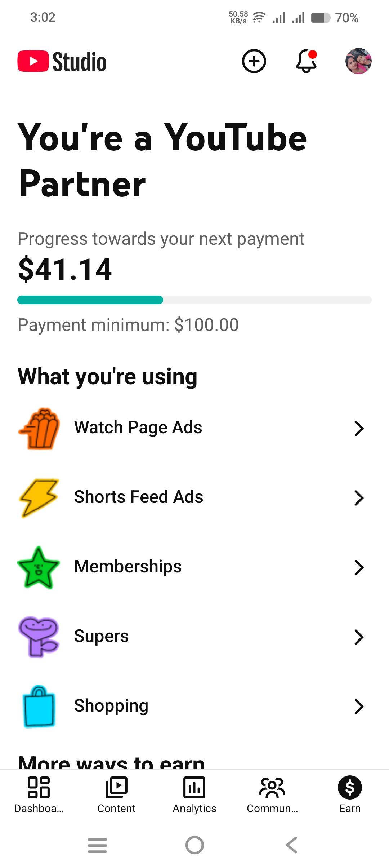Open the channel profile avatar
Viewport: 389px width, 868px height.
click(x=358, y=61)
